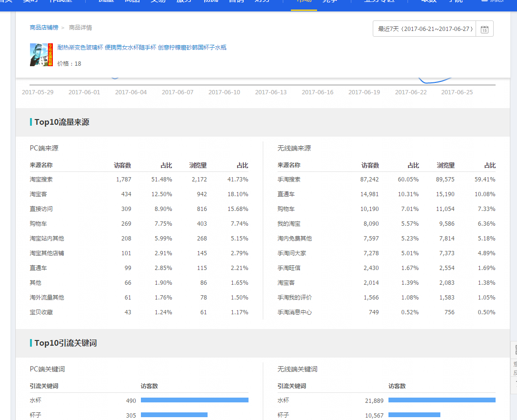Switch to the 流量 navigation tab
Viewport: 517px width, 420px height.
coord(106,2)
